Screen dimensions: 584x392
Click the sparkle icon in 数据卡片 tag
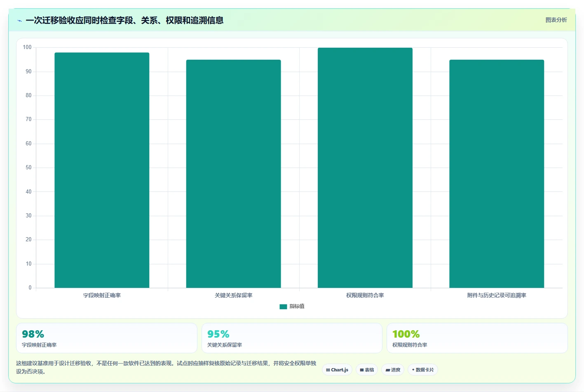(x=413, y=370)
